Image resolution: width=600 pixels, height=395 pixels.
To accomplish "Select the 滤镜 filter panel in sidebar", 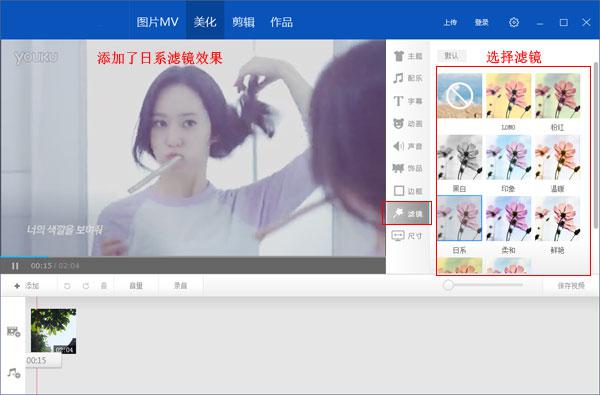I will click(x=407, y=213).
